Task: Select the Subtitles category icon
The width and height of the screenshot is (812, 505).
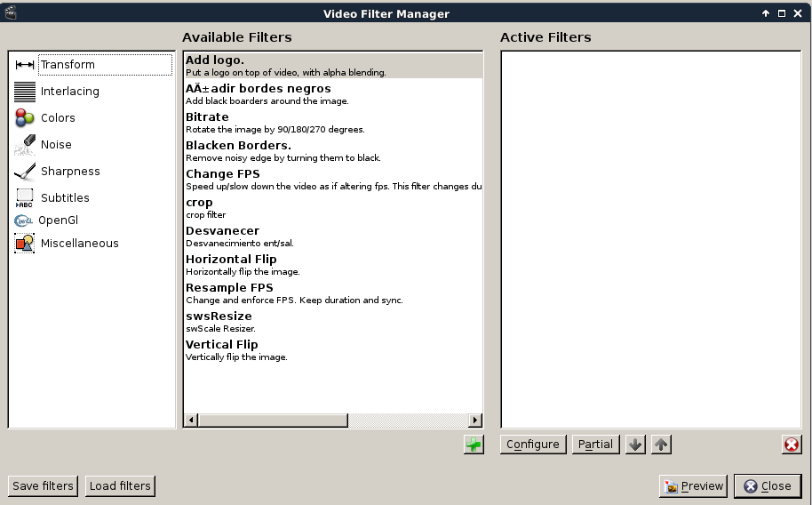Action: coord(24,198)
